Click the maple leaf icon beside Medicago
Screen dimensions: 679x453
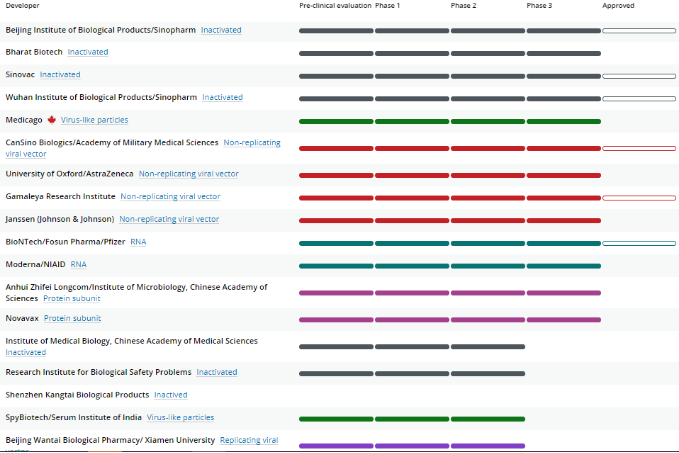pyautogui.click(x=52, y=120)
